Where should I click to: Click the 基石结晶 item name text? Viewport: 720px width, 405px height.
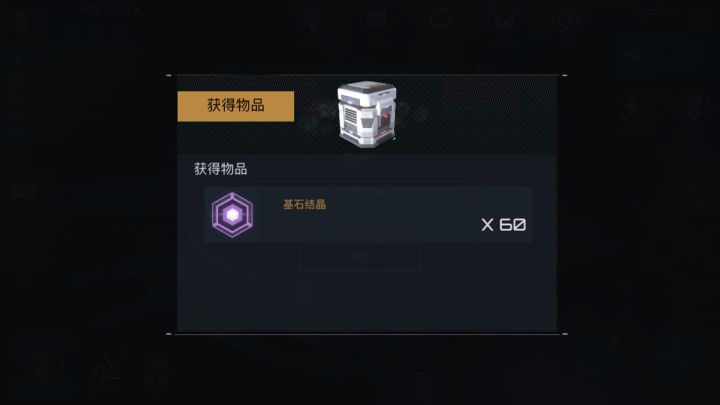click(x=304, y=204)
